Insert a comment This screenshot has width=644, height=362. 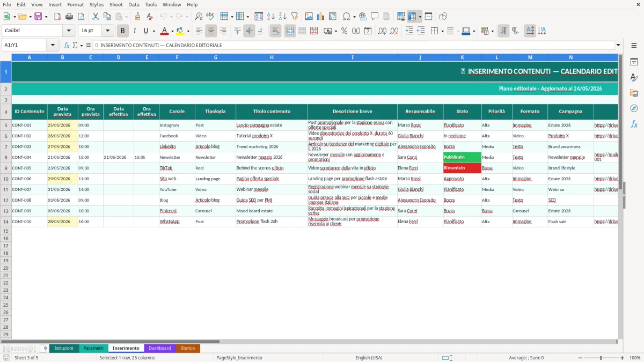375,17
